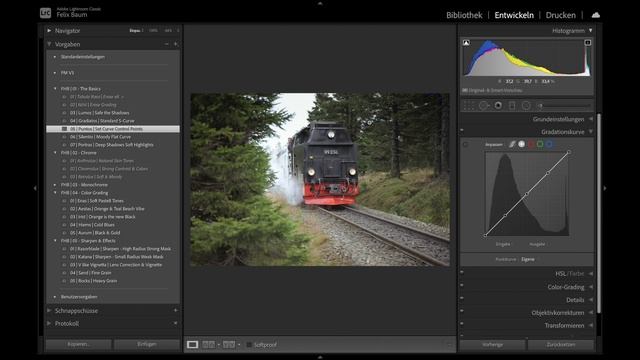640x360 pixels.
Task: Select the white point curve channel
Action: pyautogui.click(x=522, y=144)
